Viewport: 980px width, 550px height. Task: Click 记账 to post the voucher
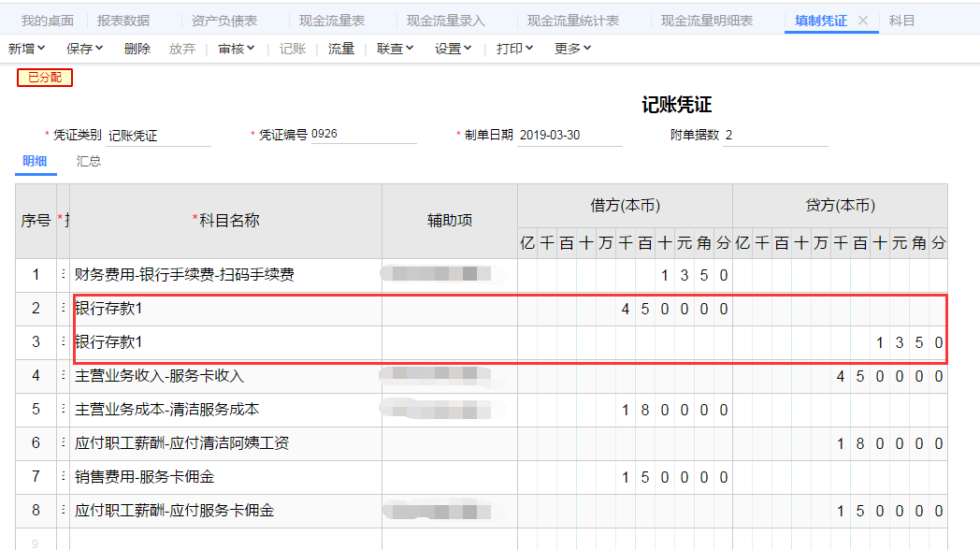pos(291,48)
